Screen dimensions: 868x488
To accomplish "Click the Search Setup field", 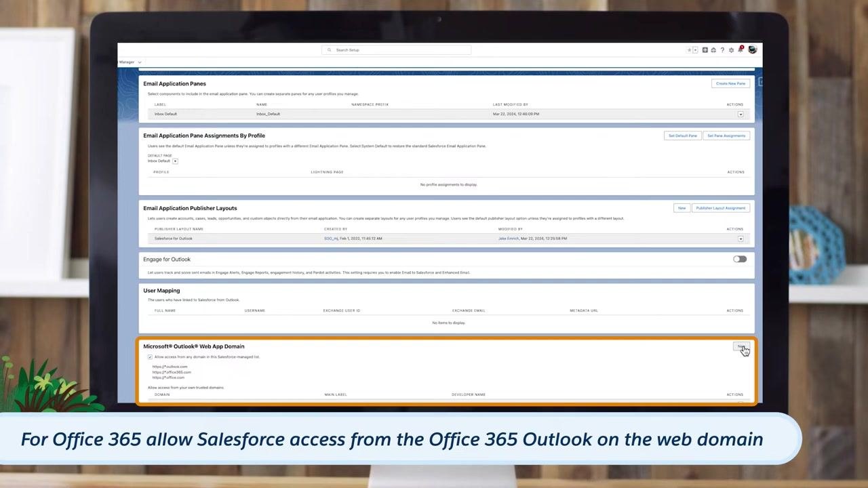I will 396,50.
